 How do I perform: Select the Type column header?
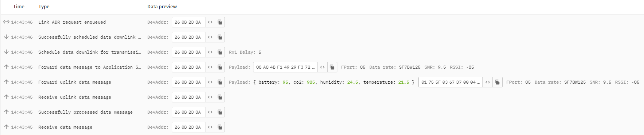pyautogui.click(x=44, y=6)
